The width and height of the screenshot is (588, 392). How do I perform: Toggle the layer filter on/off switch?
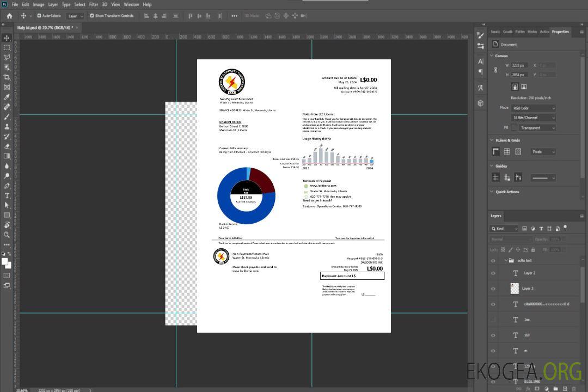565,228
